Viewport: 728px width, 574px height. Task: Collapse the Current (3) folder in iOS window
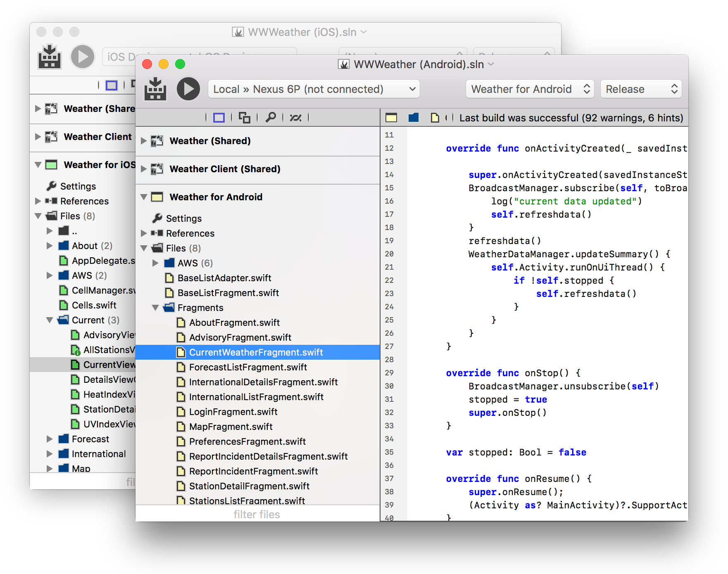(x=50, y=320)
